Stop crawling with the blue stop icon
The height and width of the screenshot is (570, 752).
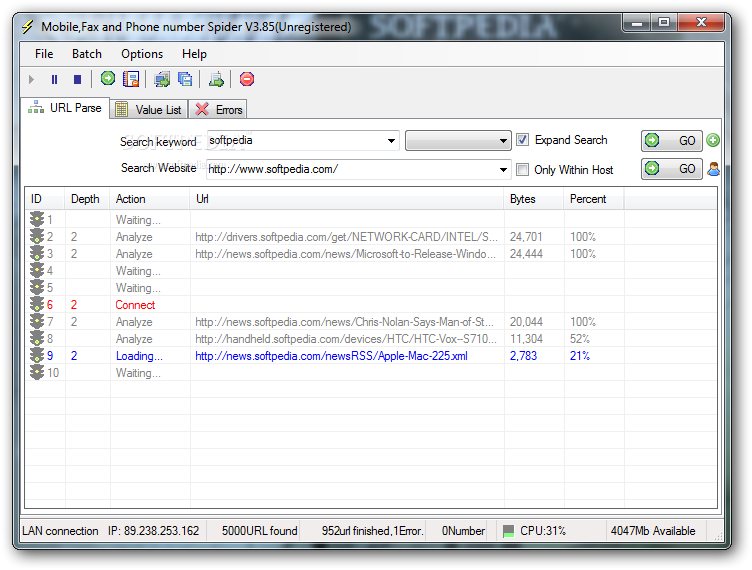(x=77, y=80)
